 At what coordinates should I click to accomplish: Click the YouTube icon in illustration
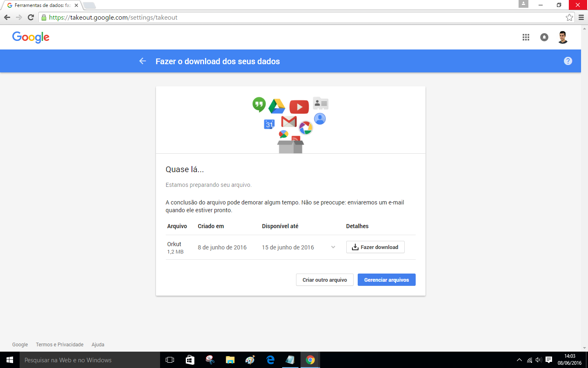pos(299,107)
